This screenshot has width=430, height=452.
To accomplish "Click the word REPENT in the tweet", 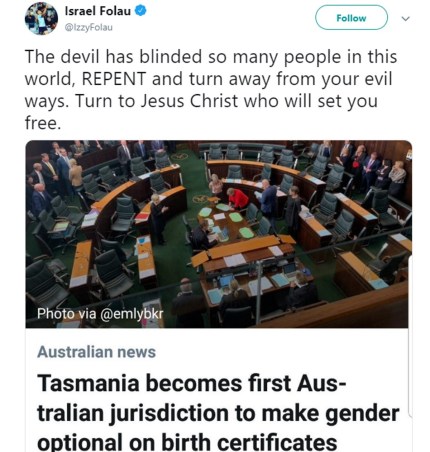I will (x=114, y=79).
